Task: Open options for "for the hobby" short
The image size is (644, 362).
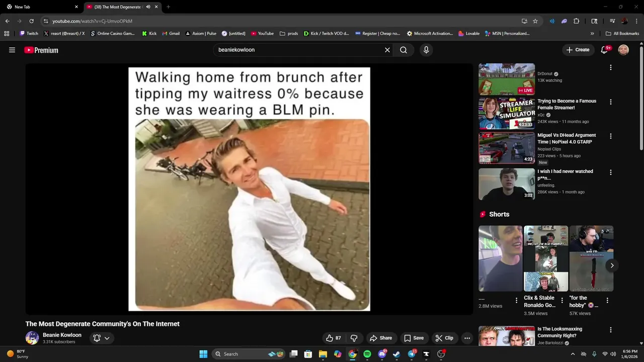Action: tap(607, 300)
